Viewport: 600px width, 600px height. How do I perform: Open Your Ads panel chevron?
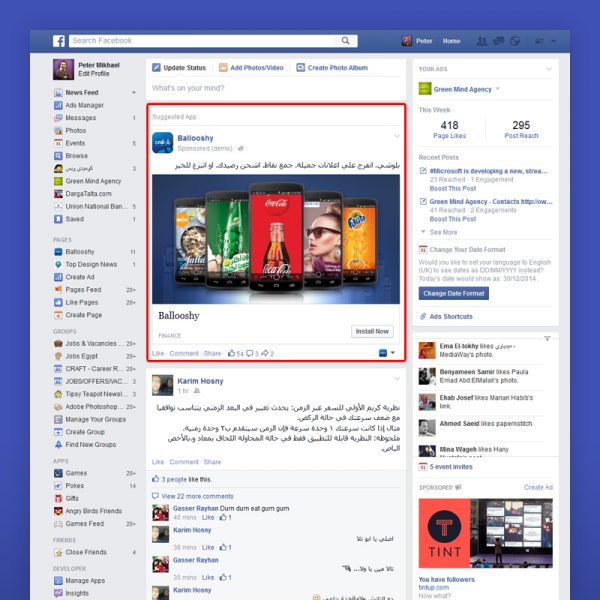coord(549,69)
